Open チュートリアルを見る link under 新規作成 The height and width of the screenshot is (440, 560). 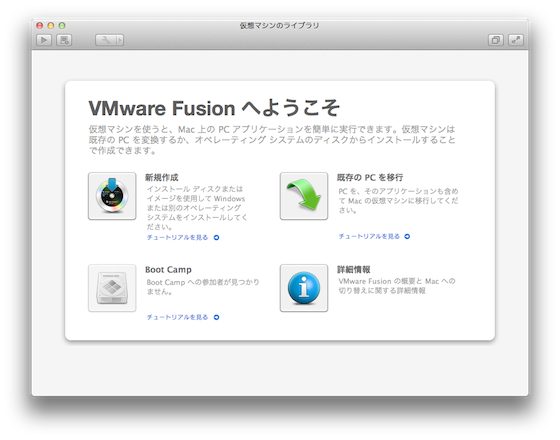click(x=178, y=238)
